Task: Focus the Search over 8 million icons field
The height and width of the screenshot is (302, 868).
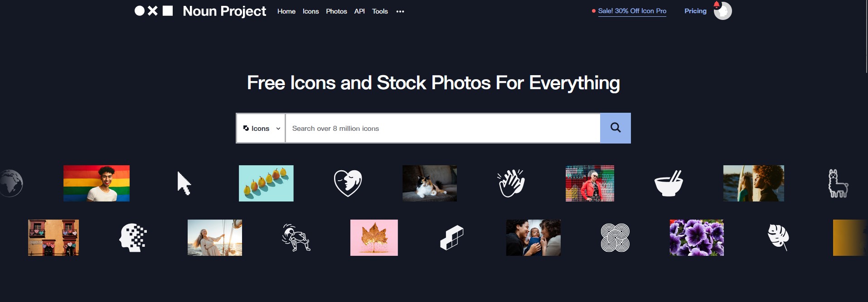Action: (443, 129)
